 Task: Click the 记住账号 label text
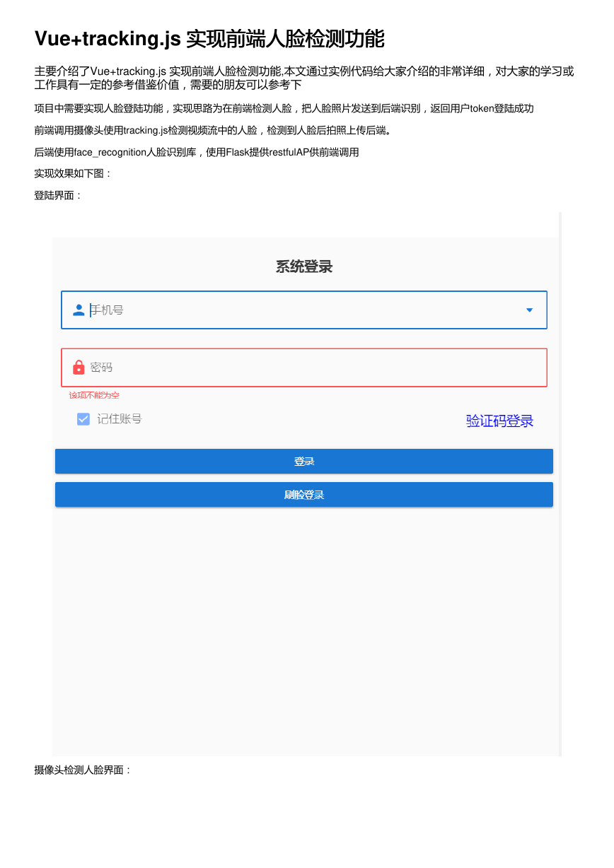120,419
